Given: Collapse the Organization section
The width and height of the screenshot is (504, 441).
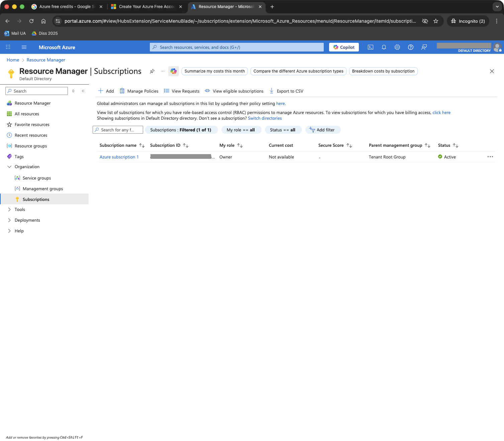Looking at the screenshot, I should pos(9,167).
